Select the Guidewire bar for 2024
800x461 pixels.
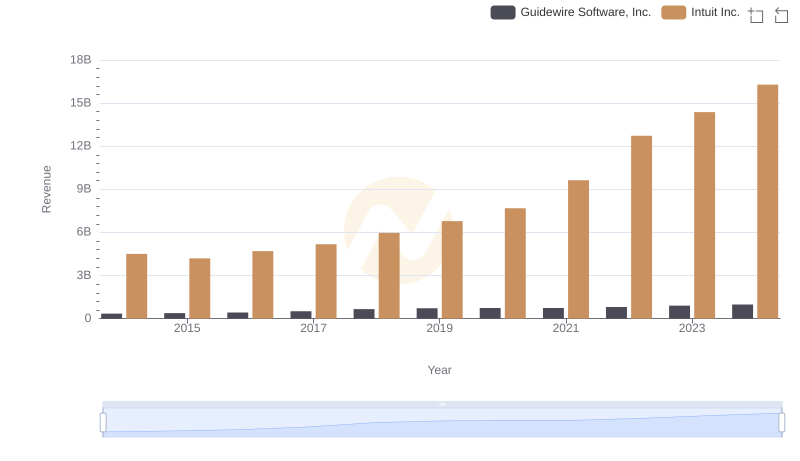(x=742, y=312)
